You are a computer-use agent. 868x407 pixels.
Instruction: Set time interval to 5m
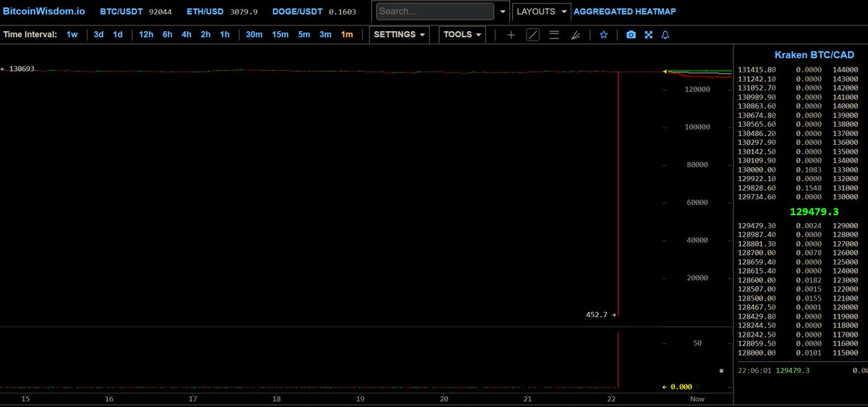click(304, 35)
